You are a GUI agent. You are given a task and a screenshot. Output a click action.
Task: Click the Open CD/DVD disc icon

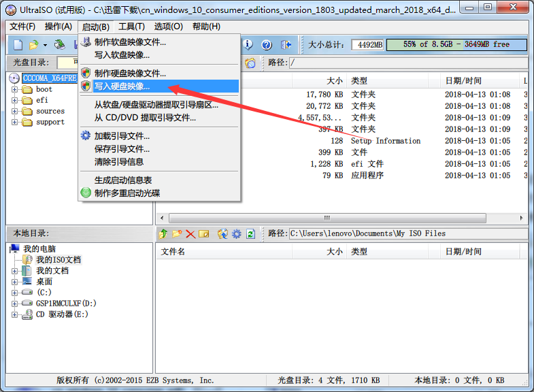pos(60,44)
